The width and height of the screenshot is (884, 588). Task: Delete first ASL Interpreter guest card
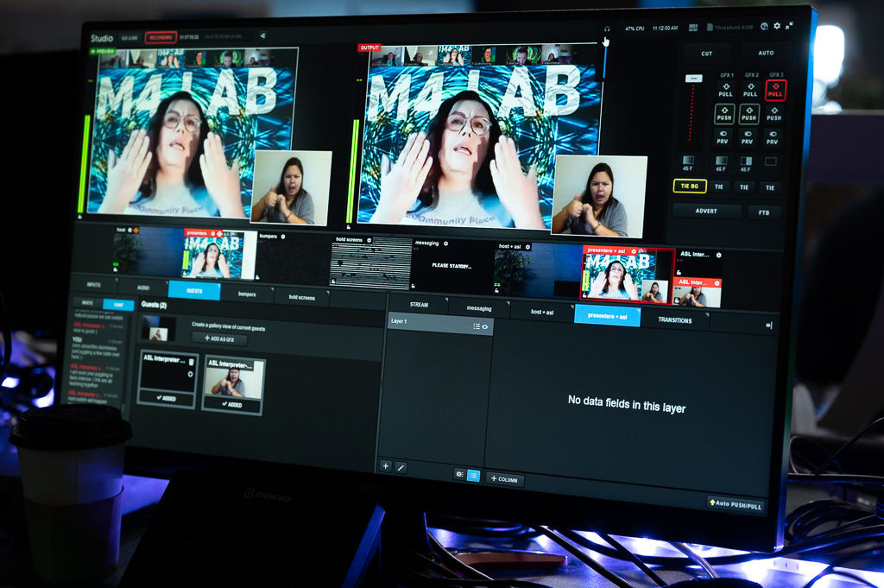[191, 362]
